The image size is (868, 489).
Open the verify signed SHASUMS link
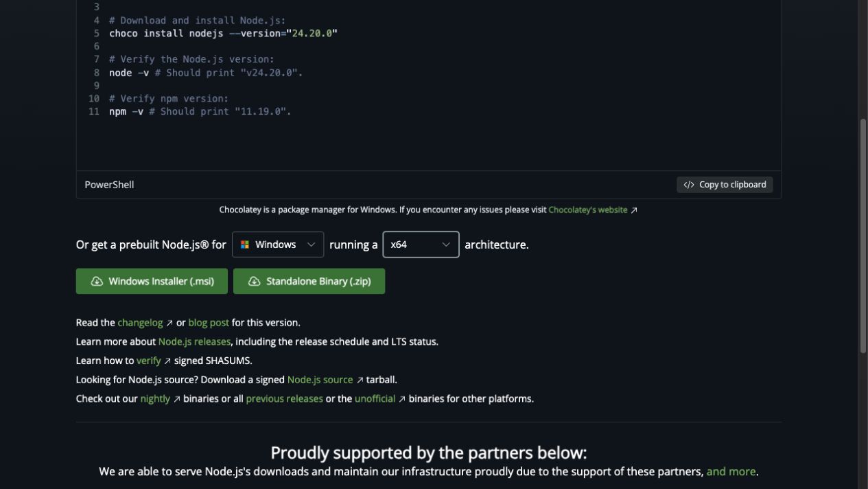coord(149,361)
